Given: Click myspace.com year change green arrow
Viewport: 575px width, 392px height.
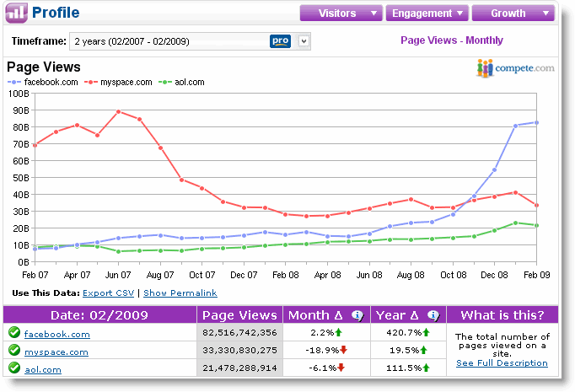Looking at the screenshot, I should (423, 350).
